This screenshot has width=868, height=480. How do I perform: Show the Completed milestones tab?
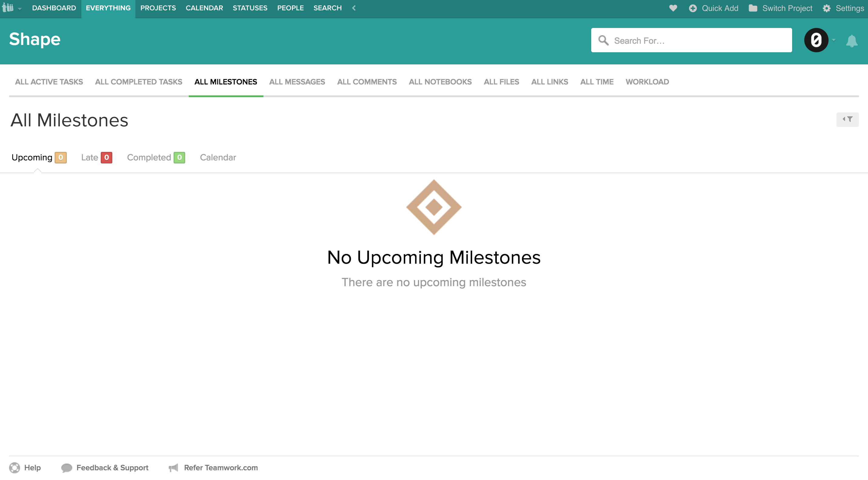(149, 158)
